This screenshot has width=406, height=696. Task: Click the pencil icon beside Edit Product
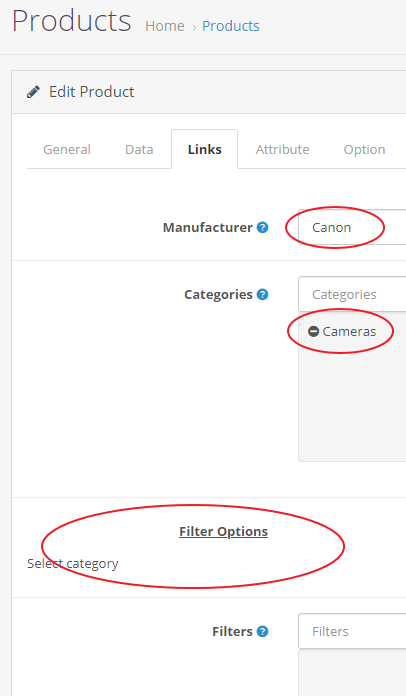pos(33,92)
